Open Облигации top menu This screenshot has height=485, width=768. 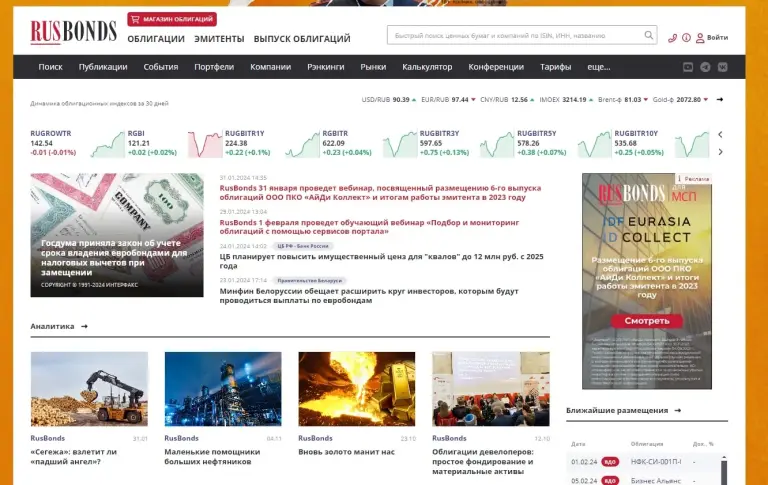pos(156,39)
